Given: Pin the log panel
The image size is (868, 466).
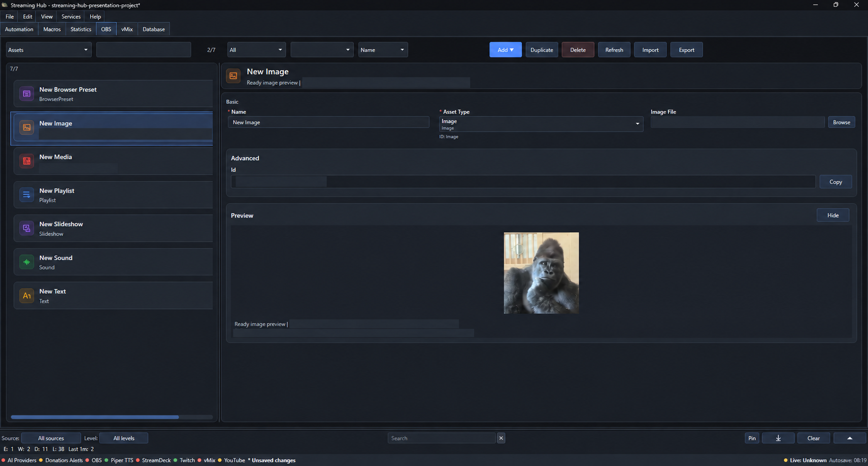Looking at the screenshot, I should point(752,438).
